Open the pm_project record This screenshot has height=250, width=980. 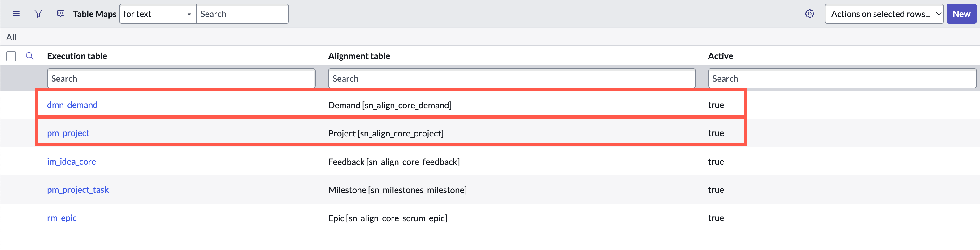(68, 133)
